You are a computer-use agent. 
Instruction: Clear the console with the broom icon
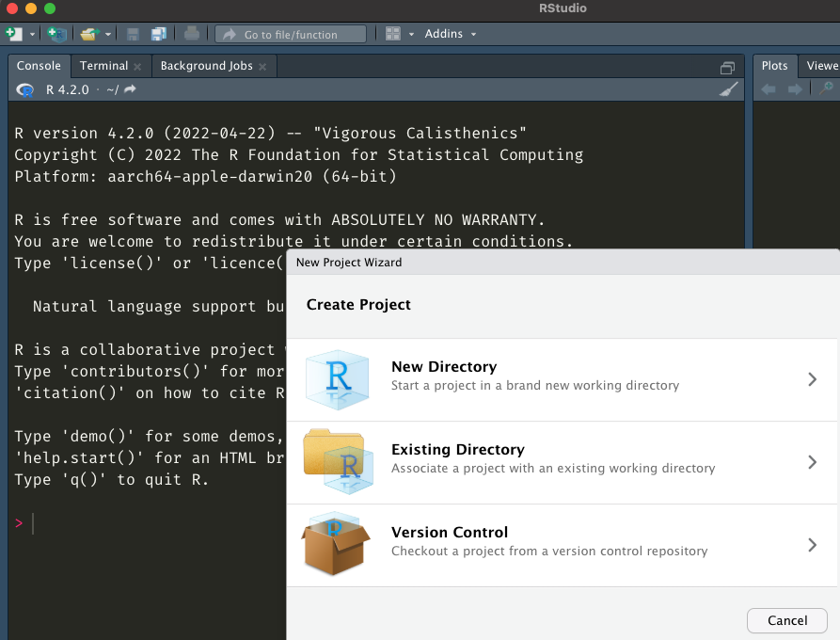(728, 89)
